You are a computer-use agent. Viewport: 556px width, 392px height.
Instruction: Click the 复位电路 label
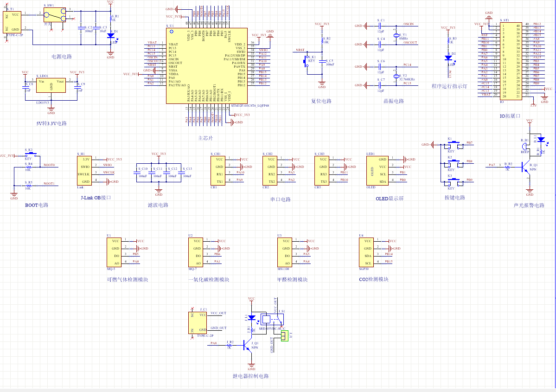321,101
